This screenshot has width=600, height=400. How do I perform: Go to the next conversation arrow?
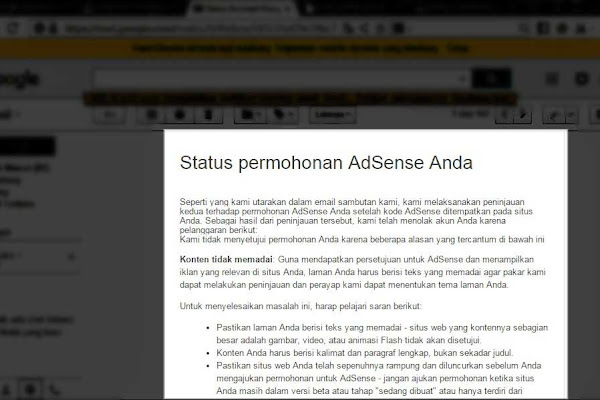point(522,115)
